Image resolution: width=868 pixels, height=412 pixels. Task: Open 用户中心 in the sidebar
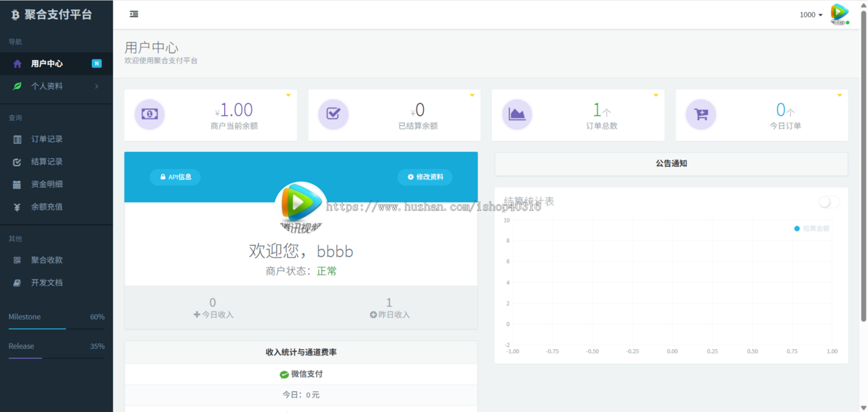[56, 64]
